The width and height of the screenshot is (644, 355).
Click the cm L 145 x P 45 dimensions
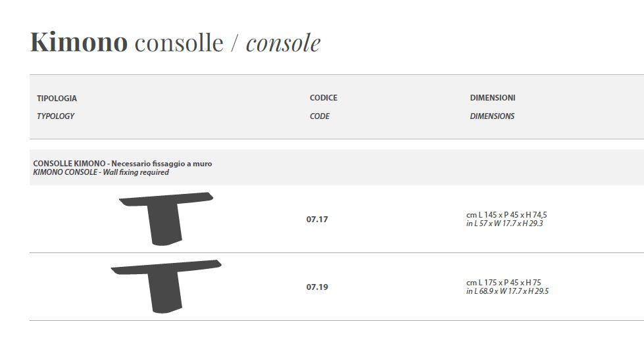(x=507, y=214)
